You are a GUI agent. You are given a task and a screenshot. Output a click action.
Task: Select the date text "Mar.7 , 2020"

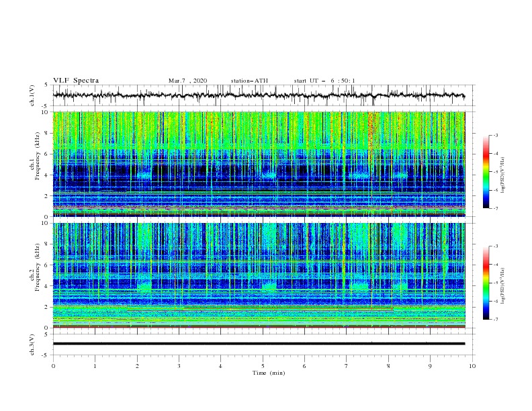point(187,81)
